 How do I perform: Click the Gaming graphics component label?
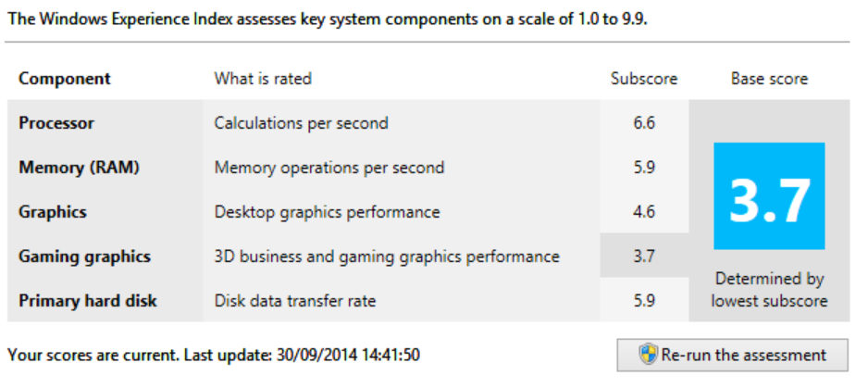click(x=84, y=257)
